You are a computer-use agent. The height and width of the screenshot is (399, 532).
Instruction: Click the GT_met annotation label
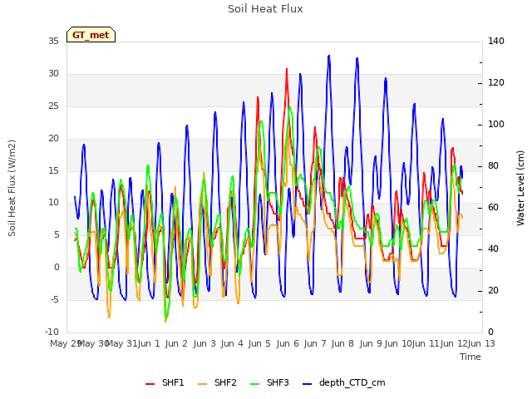click(91, 35)
